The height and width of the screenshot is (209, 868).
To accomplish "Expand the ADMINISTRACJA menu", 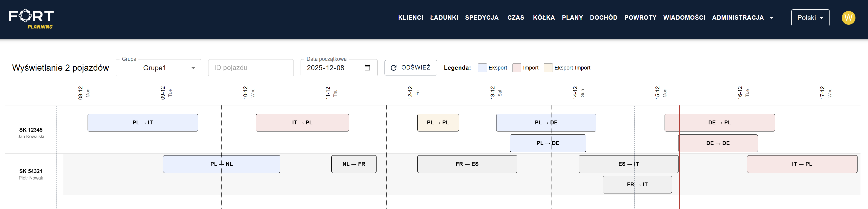I will click(742, 18).
